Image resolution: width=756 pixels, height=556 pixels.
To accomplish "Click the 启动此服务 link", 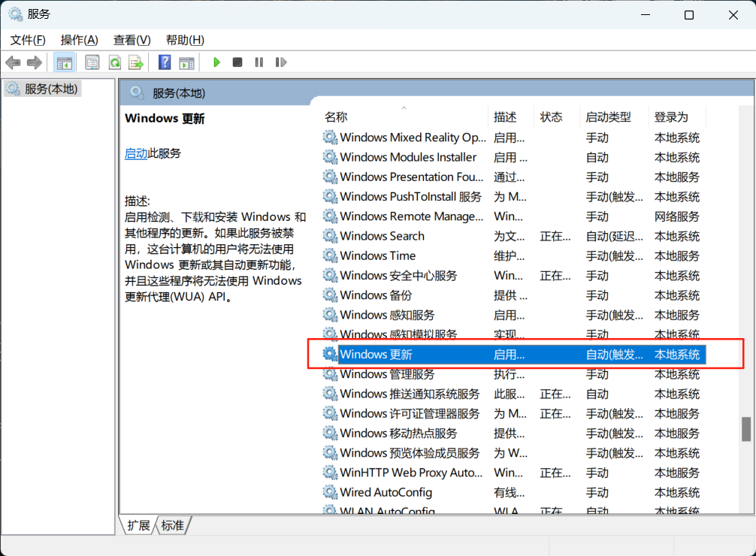I will pyautogui.click(x=136, y=153).
